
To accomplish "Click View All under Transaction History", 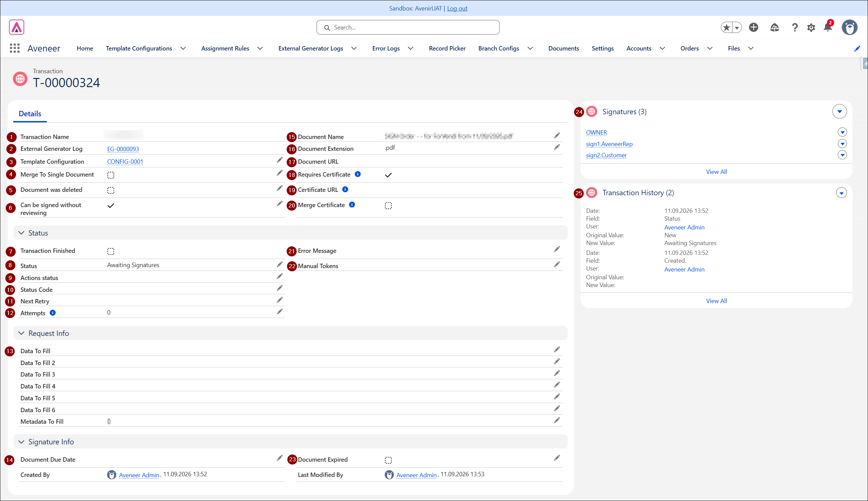I will (x=716, y=301).
